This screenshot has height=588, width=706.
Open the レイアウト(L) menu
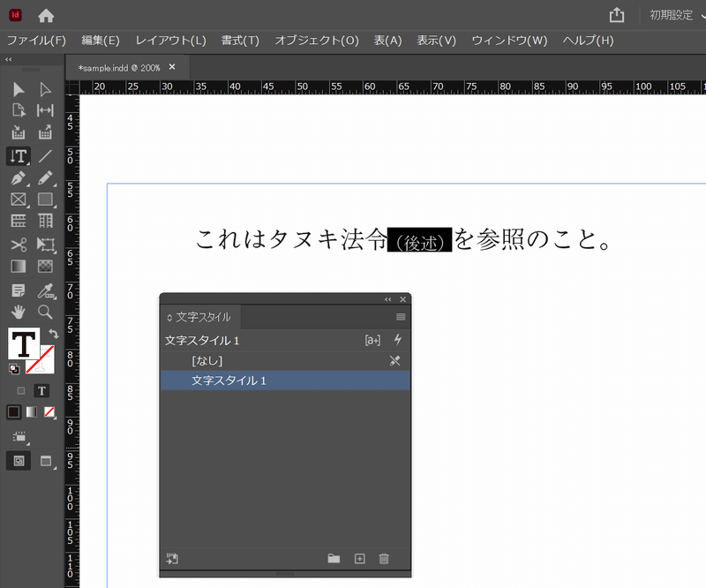(170, 41)
